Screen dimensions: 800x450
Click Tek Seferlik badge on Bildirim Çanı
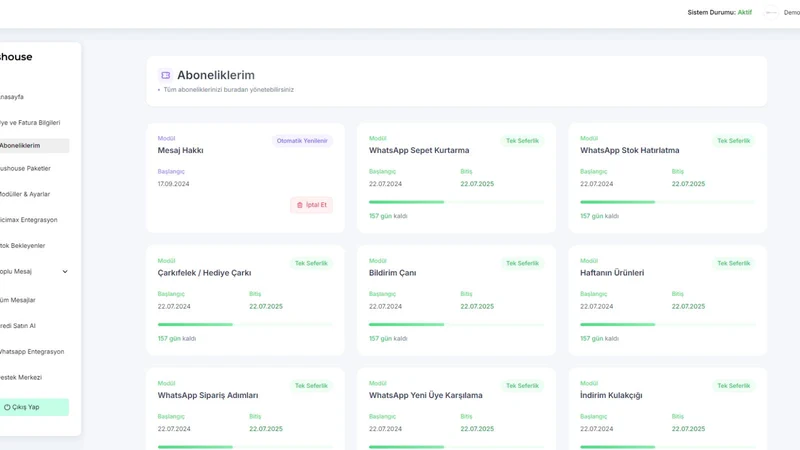pyautogui.click(x=522, y=263)
